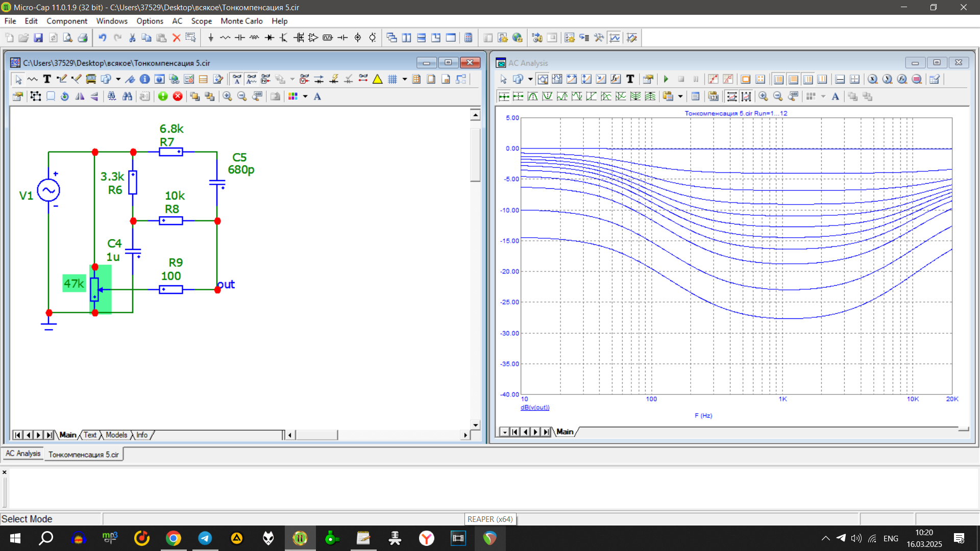
Task: Click Zoom In in AC Analysis toolbar
Action: (763, 96)
